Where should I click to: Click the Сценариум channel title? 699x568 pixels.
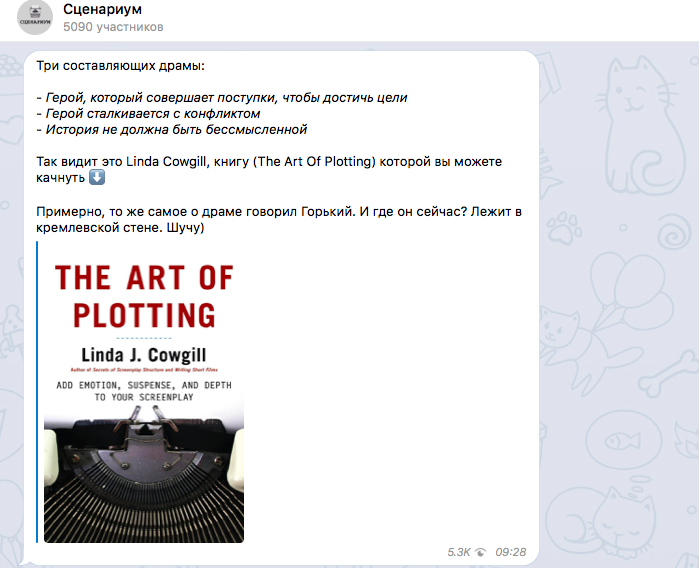coord(103,9)
